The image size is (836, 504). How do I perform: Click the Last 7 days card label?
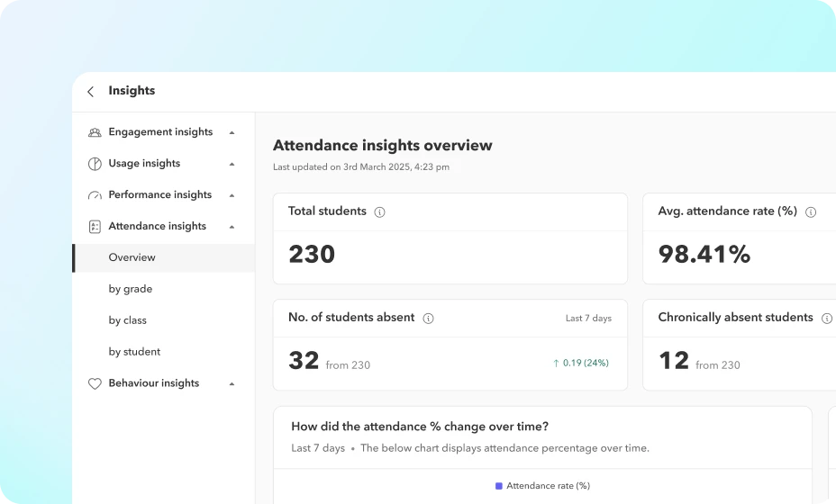(x=588, y=319)
